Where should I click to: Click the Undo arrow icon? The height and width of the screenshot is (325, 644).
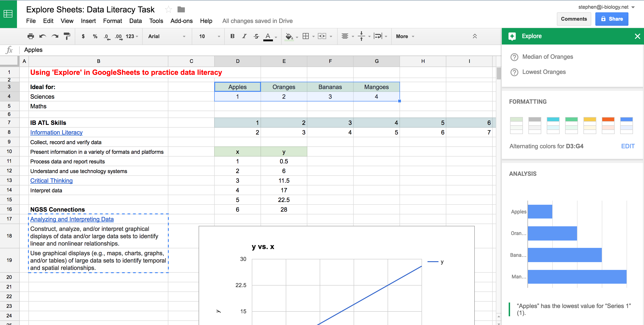pyautogui.click(x=43, y=36)
